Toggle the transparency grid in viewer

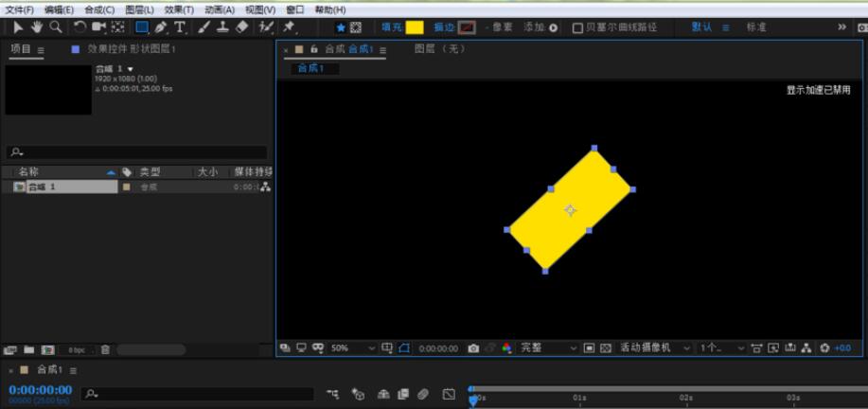click(606, 348)
